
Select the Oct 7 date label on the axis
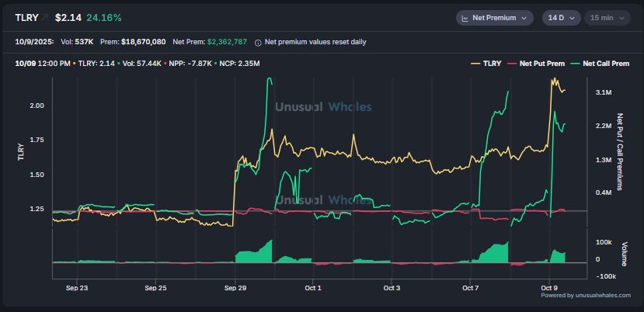tap(472, 288)
